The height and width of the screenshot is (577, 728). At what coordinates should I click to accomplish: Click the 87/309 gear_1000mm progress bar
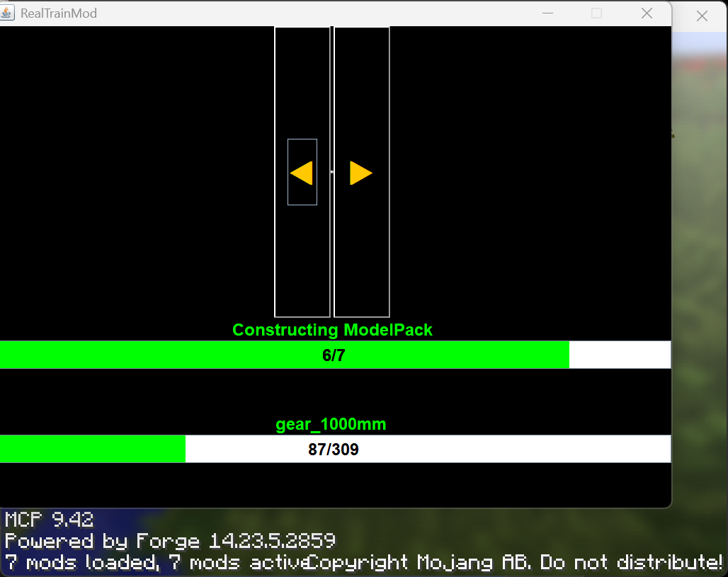pos(335,449)
